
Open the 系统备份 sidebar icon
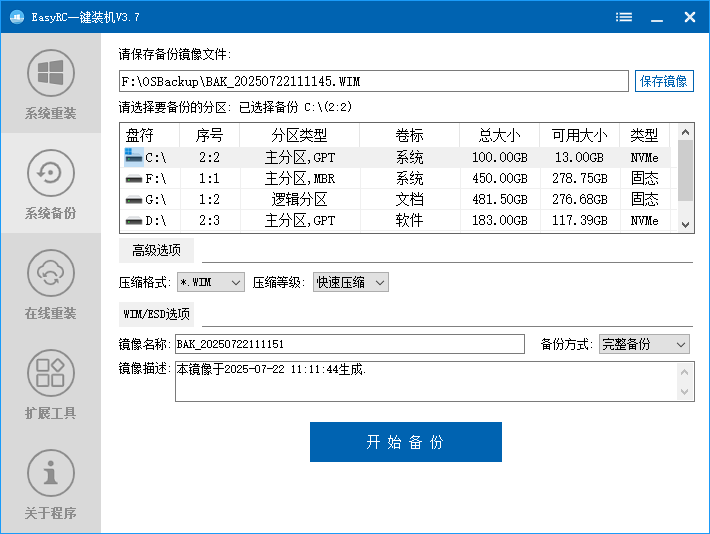[50, 173]
